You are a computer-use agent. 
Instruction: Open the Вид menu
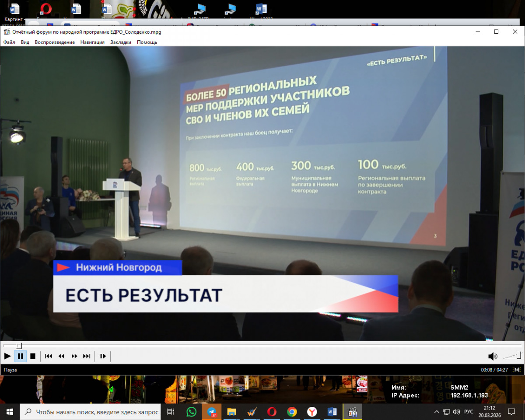click(25, 42)
